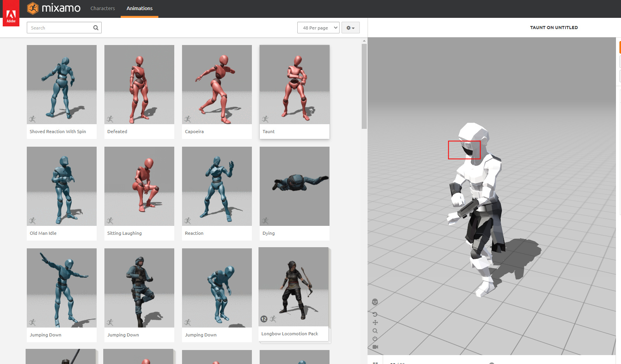Choose the Defeated animation thumbnail

tap(139, 85)
